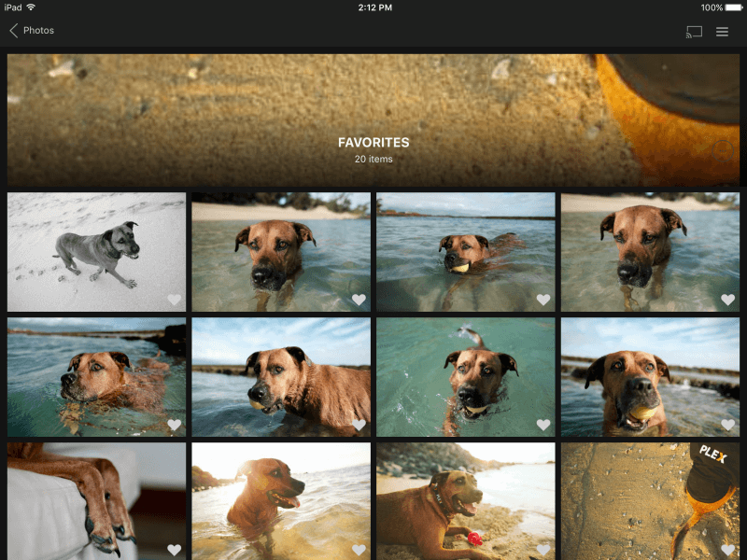747x560 pixels.
Task: Open the dog paws on bed photo
Action: pos(96,499)
